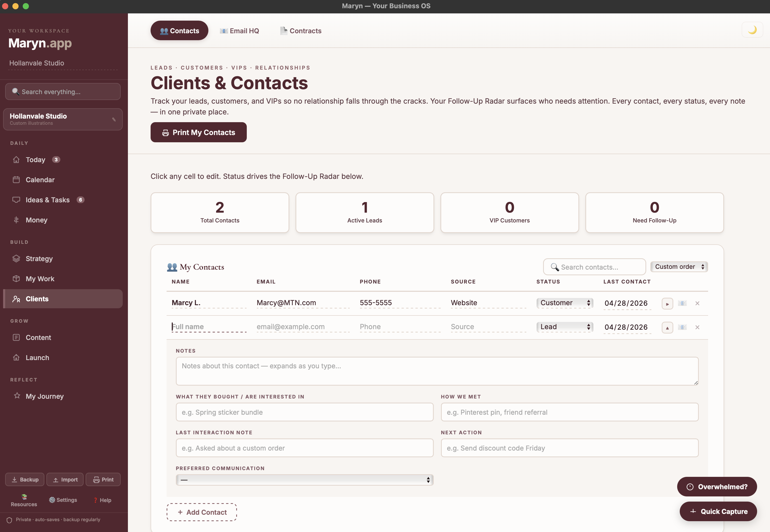Image resolution: width=770 pixels, height=532 pixels.
Task: Open the email icon on Marcy L.'s row
Action: (683, 303)
